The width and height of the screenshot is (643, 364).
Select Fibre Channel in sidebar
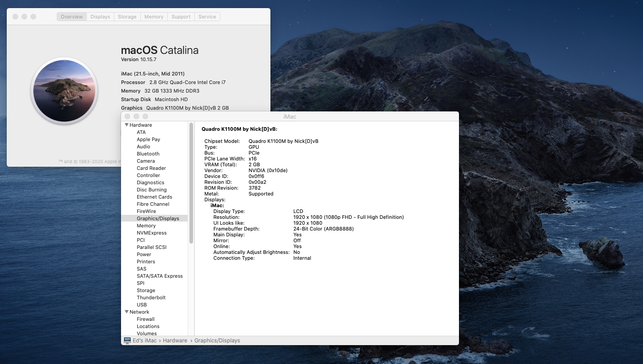coord(153,204)
